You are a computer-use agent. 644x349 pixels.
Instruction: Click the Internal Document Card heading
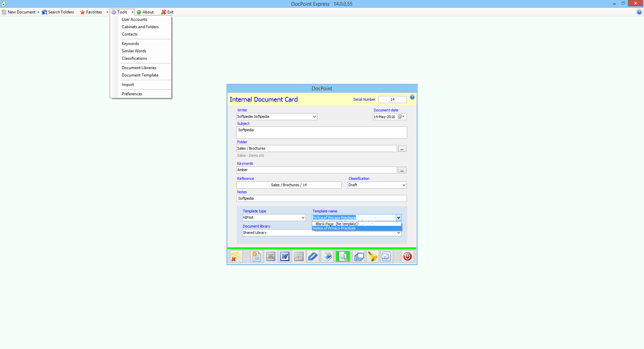click(264, 100)
